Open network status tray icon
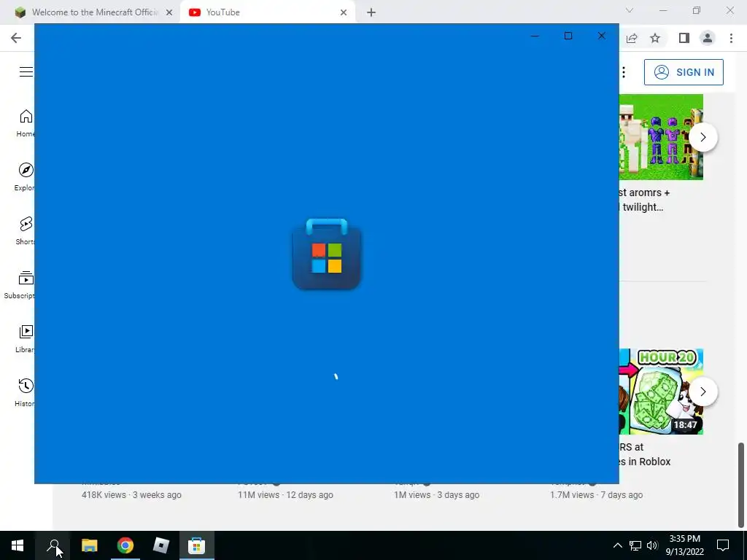 (635, 545)
